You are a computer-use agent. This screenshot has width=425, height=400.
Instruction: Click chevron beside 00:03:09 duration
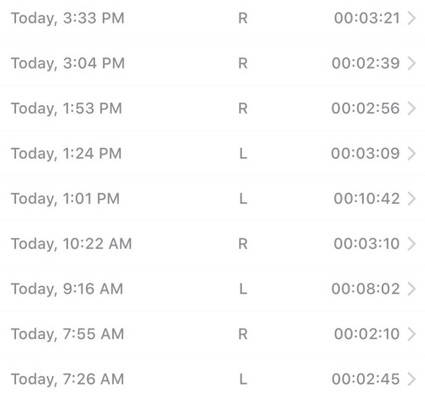click(412, 153)
